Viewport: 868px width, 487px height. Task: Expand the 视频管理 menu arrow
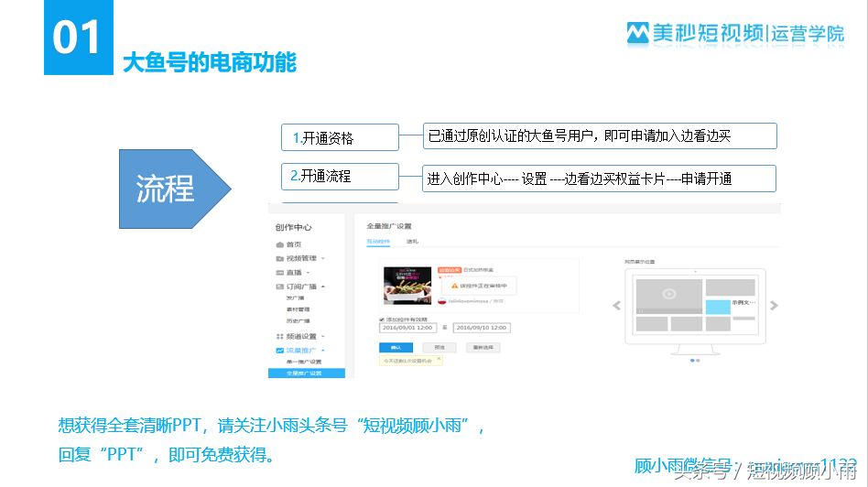322,258
